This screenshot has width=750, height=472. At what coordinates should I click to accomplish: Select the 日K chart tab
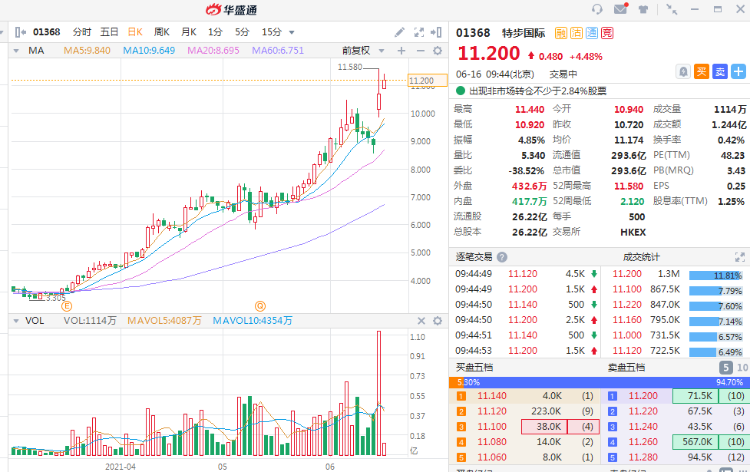[135, 32]
